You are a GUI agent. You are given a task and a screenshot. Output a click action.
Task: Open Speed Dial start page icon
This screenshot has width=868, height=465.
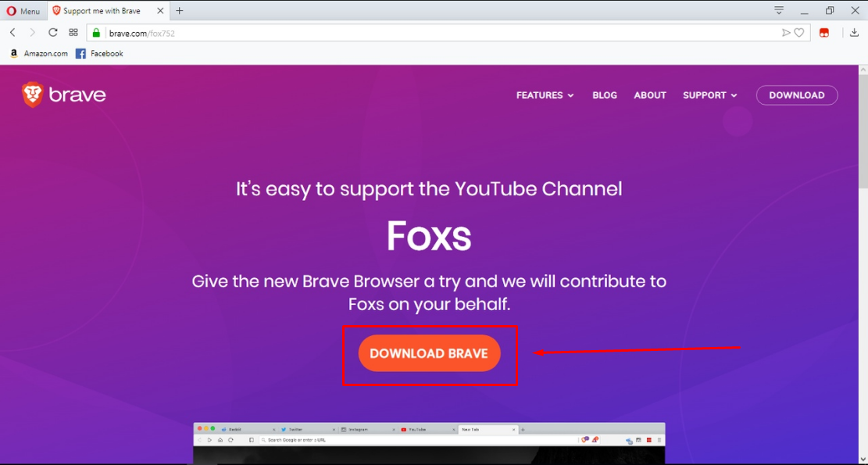(x=73, y=33)
